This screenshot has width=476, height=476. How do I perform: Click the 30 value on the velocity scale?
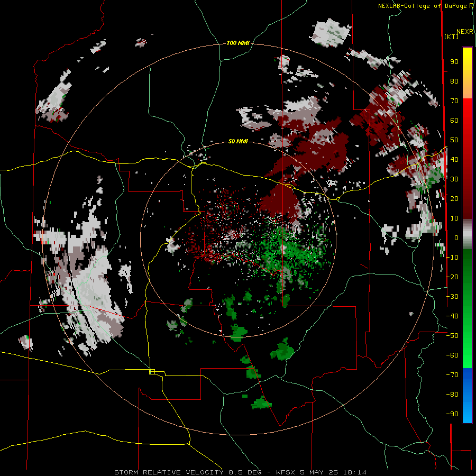click(454, 179)
